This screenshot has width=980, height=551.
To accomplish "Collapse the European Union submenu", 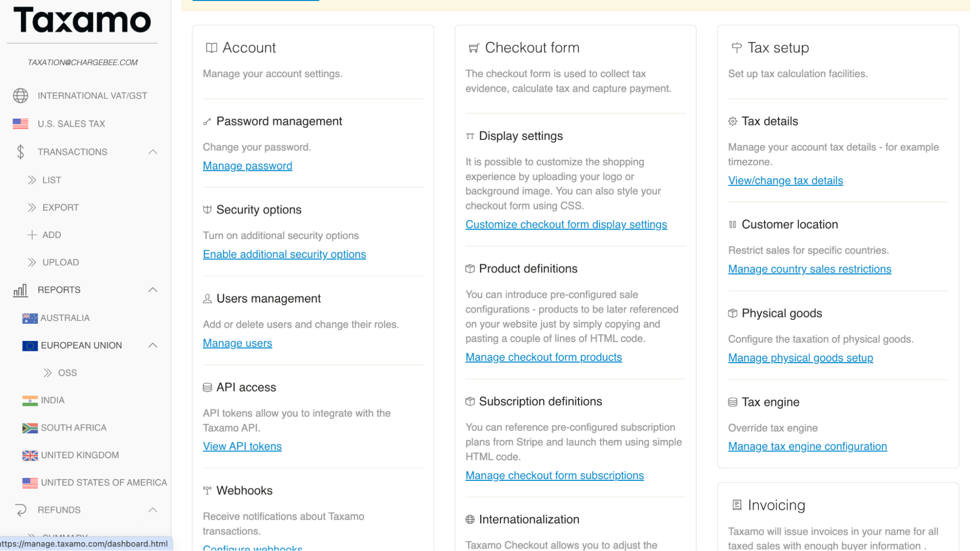I will pos(153,345).
